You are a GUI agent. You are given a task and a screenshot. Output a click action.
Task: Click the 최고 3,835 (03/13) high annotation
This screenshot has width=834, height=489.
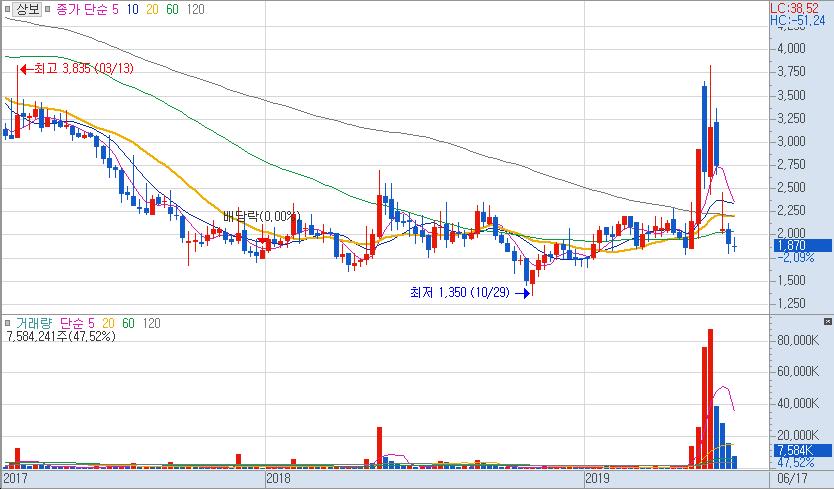pos(77,69)
